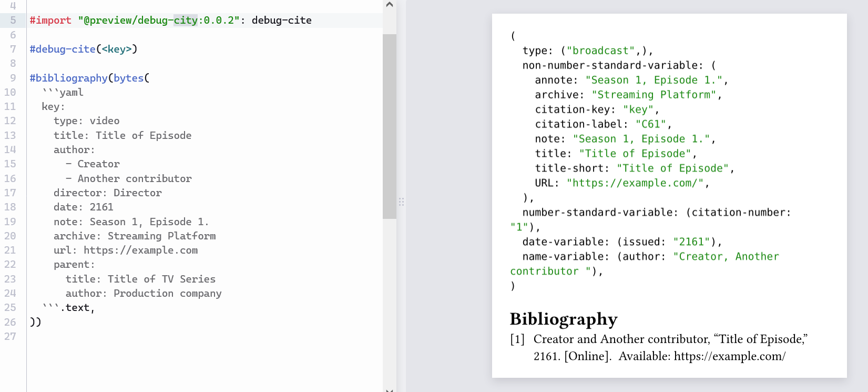Click line number 5 in the gutter
This screenshot has width=868, height=392.
[13, 21]
